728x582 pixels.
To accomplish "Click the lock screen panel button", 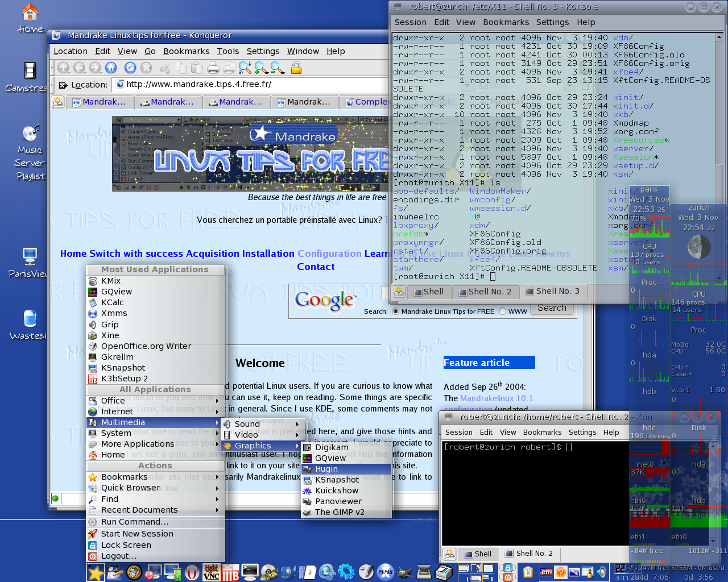I will coord(508,568).
